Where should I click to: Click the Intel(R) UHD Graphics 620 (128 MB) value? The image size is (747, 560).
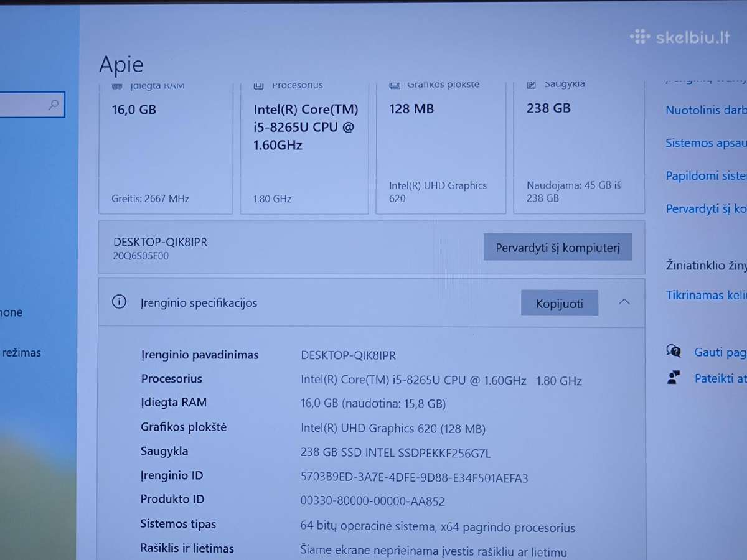click(x=393, y=429)
